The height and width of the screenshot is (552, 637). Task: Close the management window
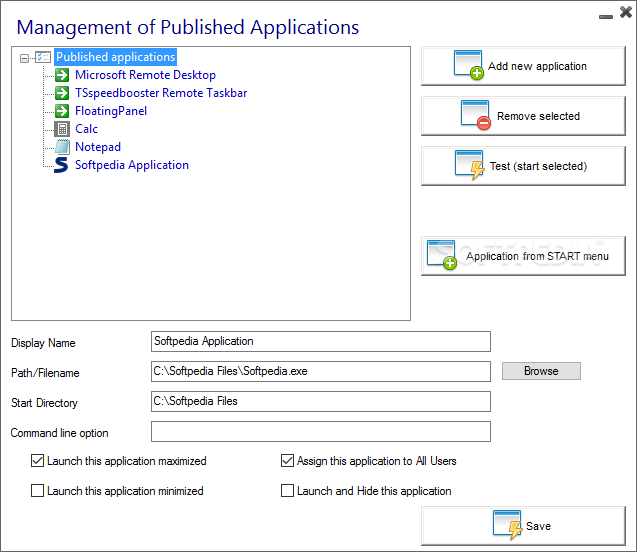tap(626, 12)
